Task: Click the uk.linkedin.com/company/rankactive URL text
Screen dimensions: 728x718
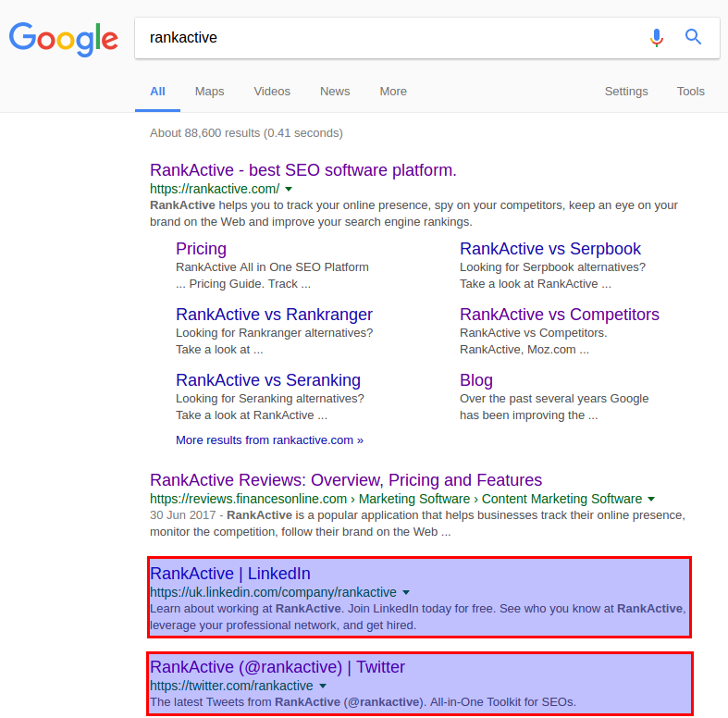Action: tap(273, 592)
